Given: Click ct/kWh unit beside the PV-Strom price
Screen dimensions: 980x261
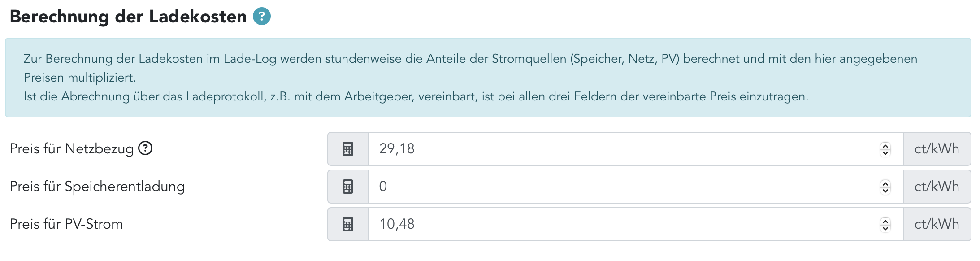Looking at the screenshot, I should 937,224.
